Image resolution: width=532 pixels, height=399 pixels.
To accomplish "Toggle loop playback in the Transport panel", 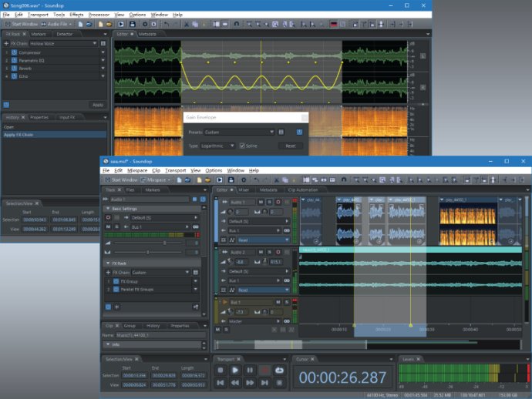I will pyautogui.click(x=279, y=370).
